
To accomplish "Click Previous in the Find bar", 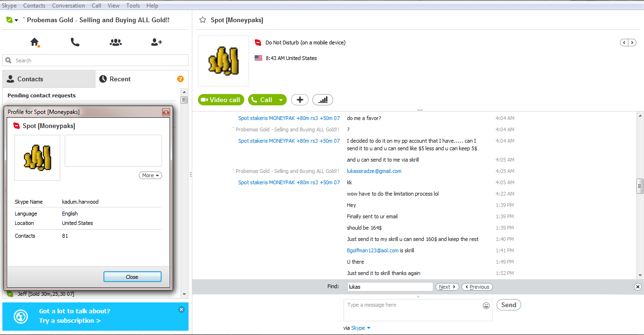I will click(477, 287).
